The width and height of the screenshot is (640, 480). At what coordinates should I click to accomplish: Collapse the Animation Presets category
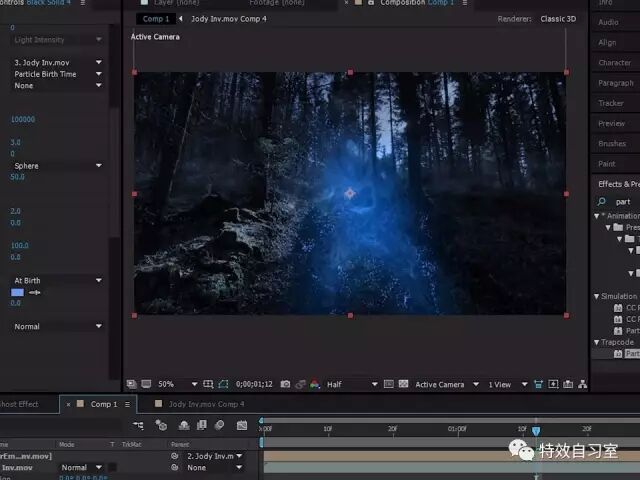(x=596, y=216)
